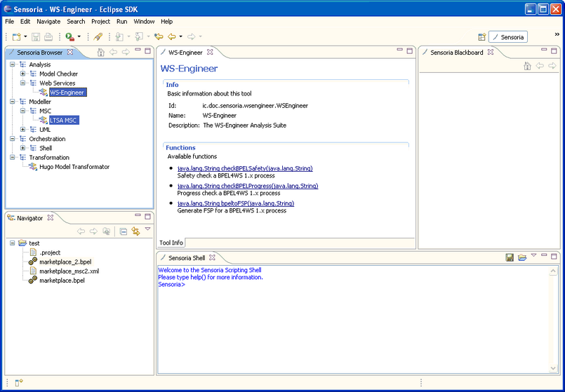Click Open folder icon in Sensoria Shell
The height and width of the screenshot is (392, 565).
522,257
